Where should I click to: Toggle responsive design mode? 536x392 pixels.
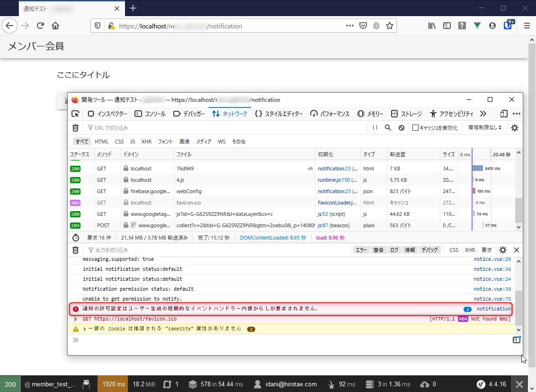(503, 114)
